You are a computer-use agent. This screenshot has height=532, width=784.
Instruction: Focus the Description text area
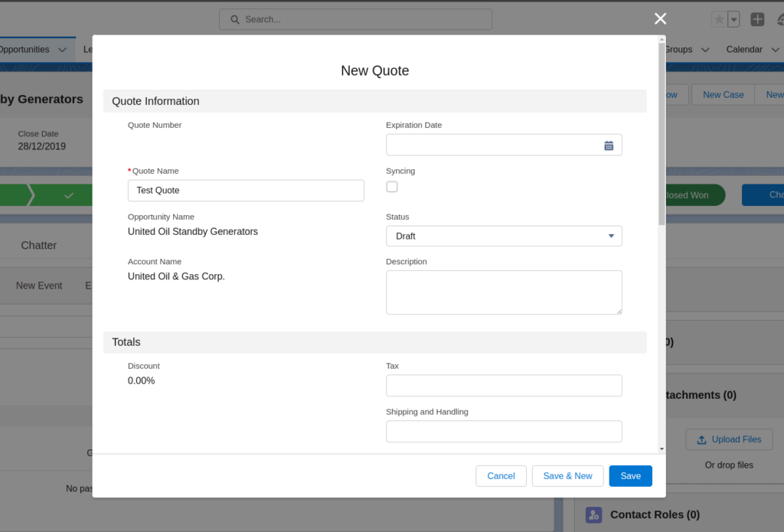(504, 292)
